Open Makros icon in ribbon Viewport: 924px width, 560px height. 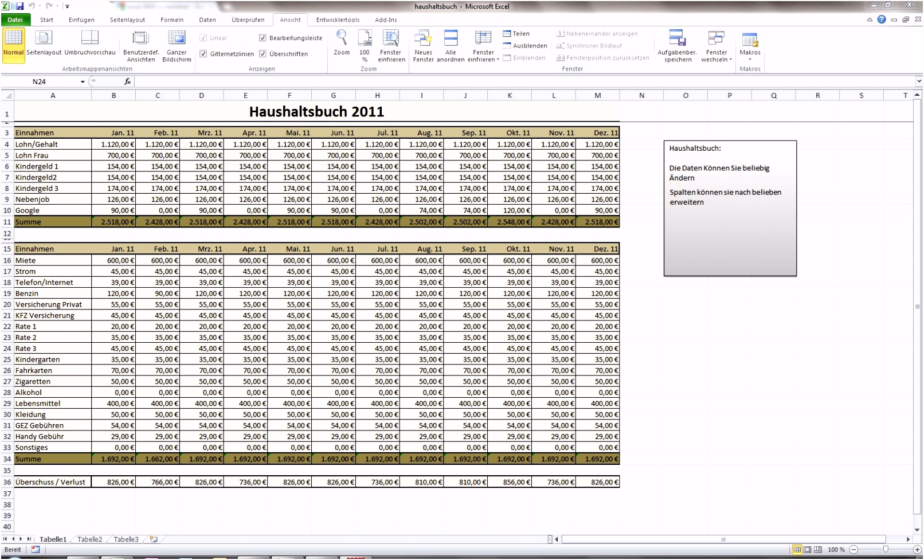[750, 40]
